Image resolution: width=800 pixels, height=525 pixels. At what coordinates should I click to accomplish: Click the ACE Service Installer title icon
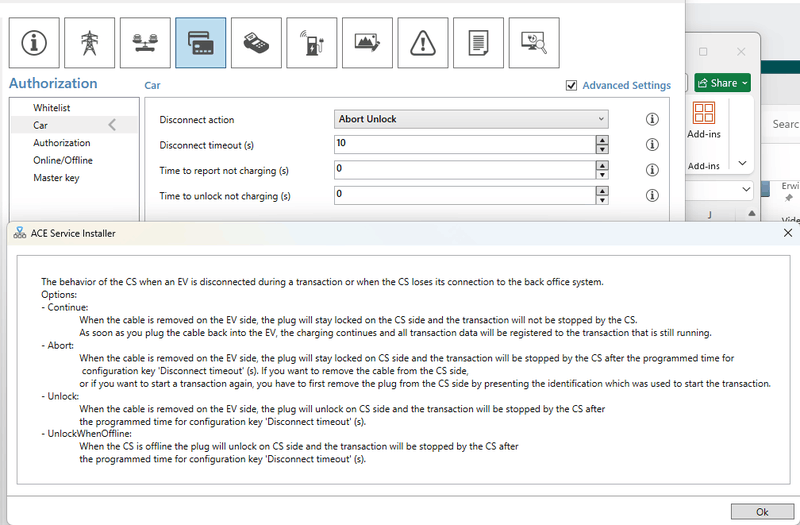coord(19,233)
